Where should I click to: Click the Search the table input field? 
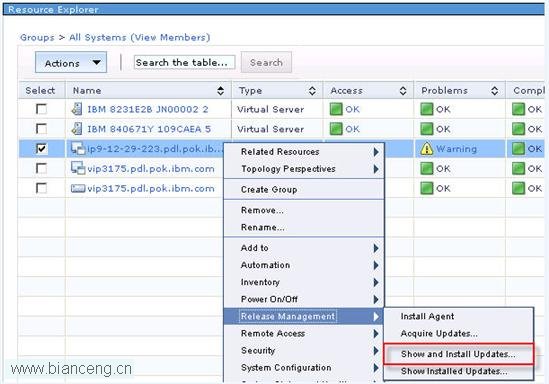click(185, 63)
